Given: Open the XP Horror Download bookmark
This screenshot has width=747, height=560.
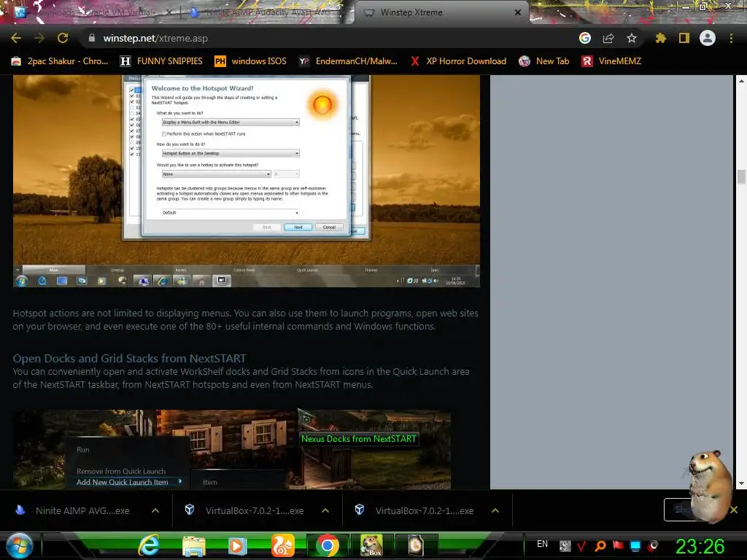Looking at the screenshot, I should (x=458, y=61).
